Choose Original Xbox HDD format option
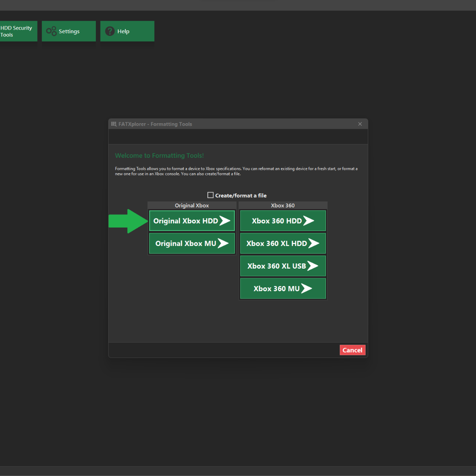The height and width of the screenshot is (476, 476). 192,221
